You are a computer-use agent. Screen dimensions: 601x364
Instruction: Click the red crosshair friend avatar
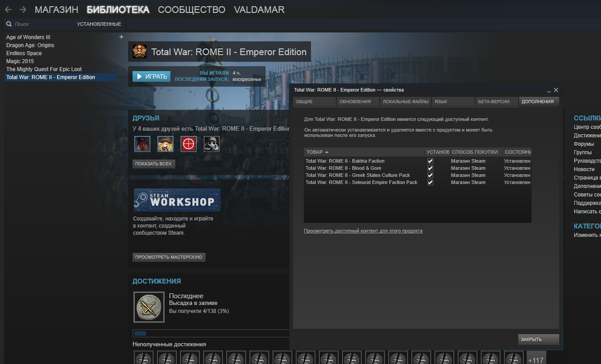[x=189, y=144]
